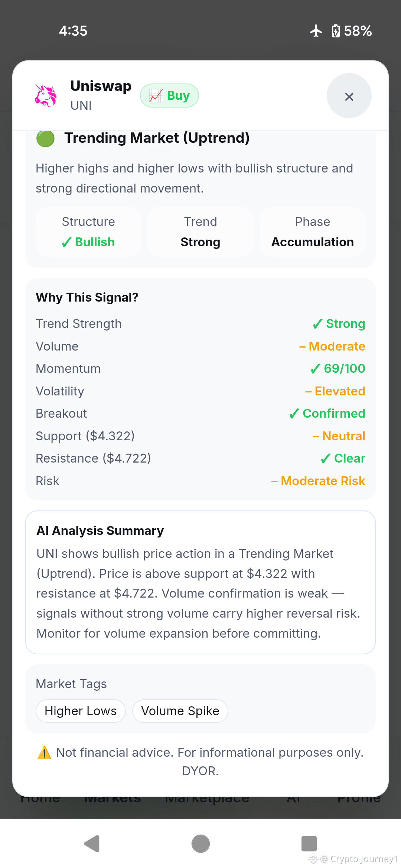Screen dimensions: 401x868
Task: Tap the Android back navigation button
Action: (92, 844)
